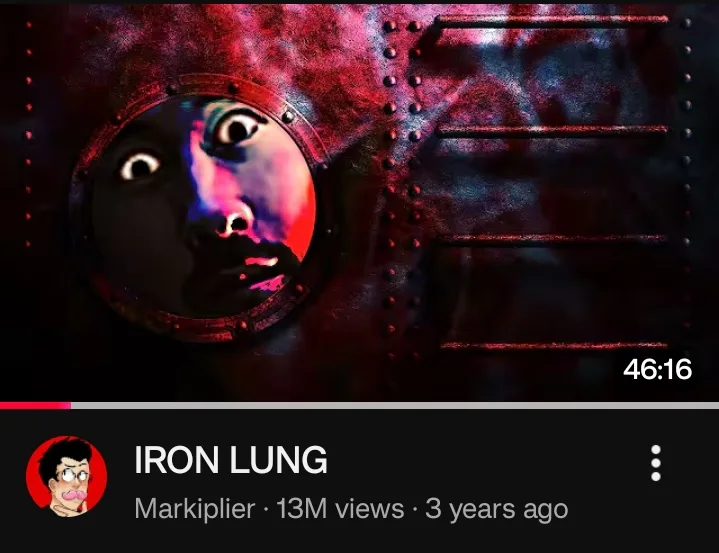719x553 pixels.
Task: Play the IRON LUNG video thumbnail
Action: [x=360, y=202]
